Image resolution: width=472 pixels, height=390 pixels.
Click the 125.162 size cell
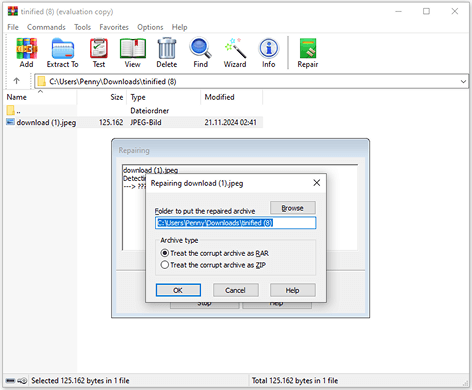(x=111, y=122)
